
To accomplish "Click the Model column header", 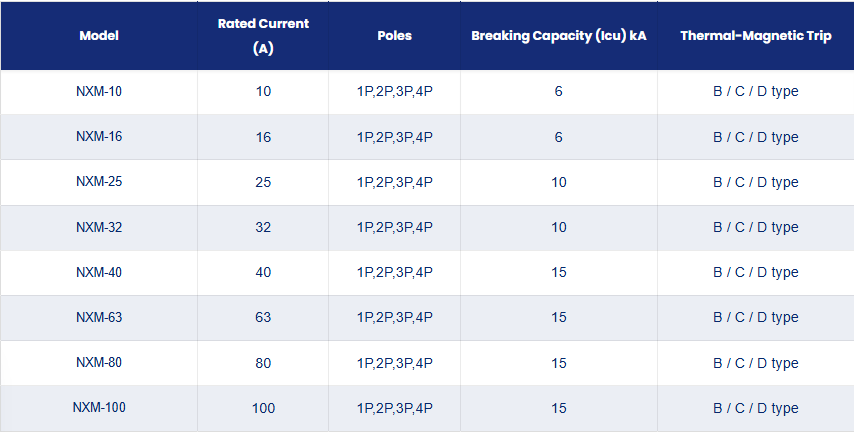I will click(99, 36).
